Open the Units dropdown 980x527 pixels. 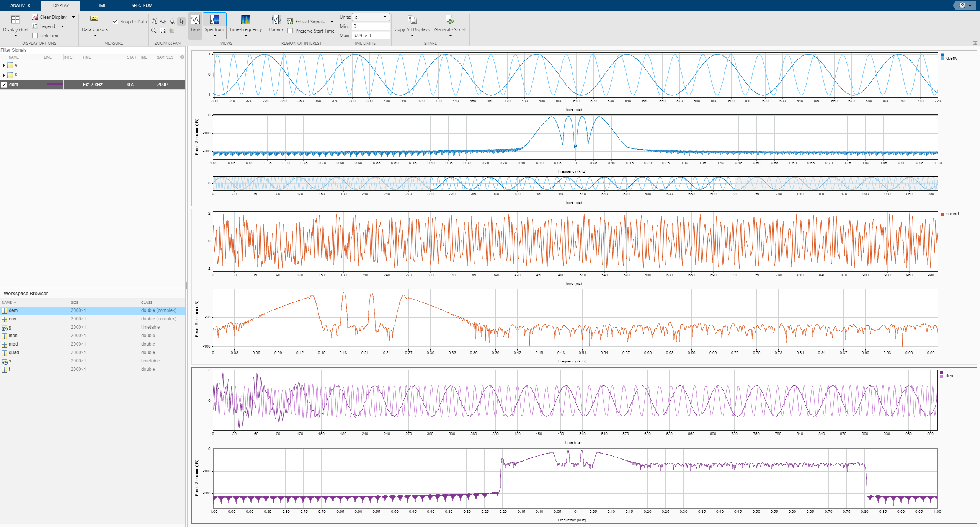coord(371,17)
